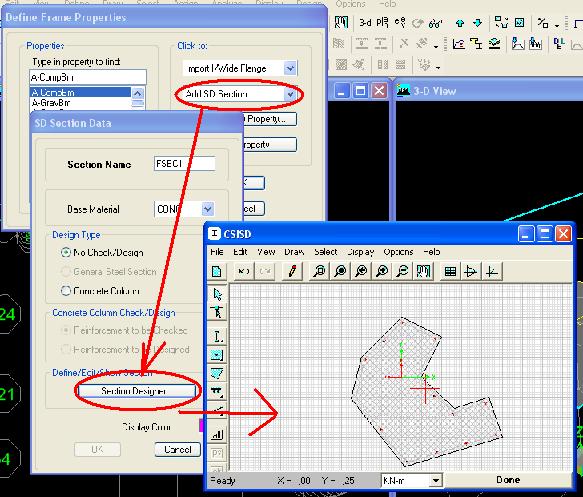The width and height of the screenshot is (583, 497).
Task: Open the Draw menu in CSISD
Action: tap(294, 252)
